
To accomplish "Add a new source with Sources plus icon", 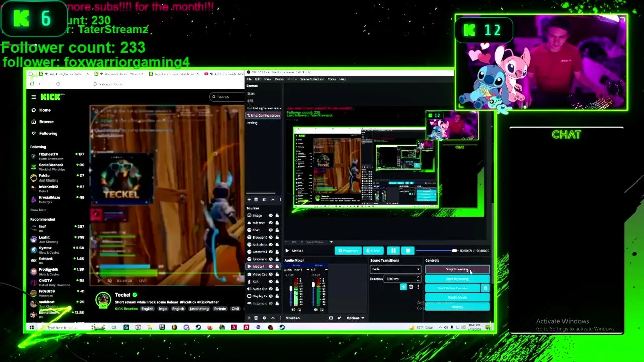I will 249,318.
